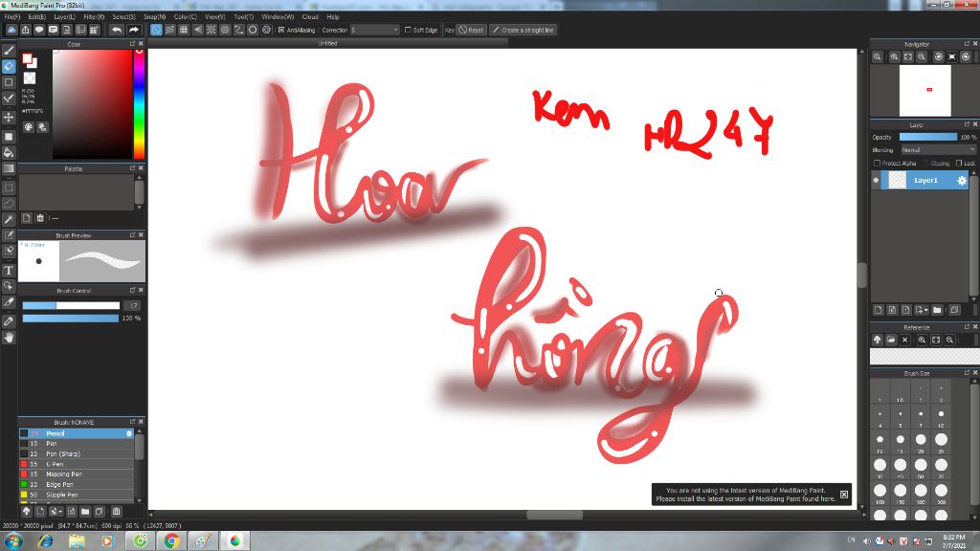This screenshot has height=551, width=980.
Task: Click the Navigator canvas thumbnail
Action: [x=925, y=91]
